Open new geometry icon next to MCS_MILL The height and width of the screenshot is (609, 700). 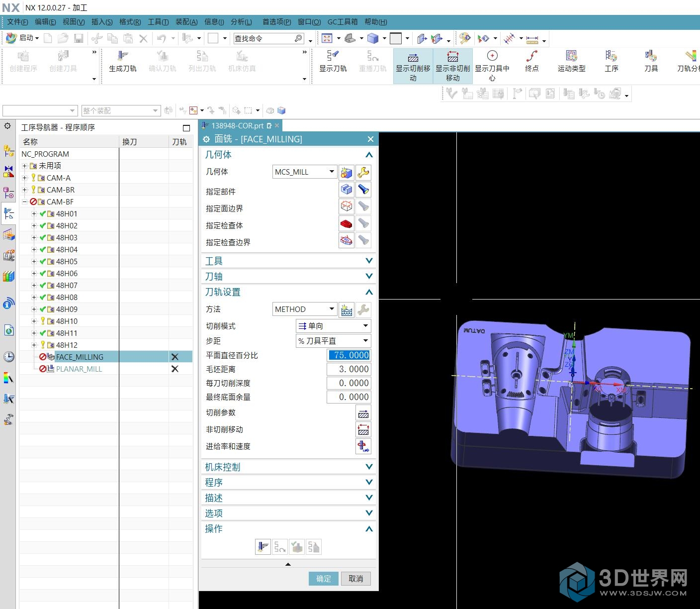click(x=347, y=172)
